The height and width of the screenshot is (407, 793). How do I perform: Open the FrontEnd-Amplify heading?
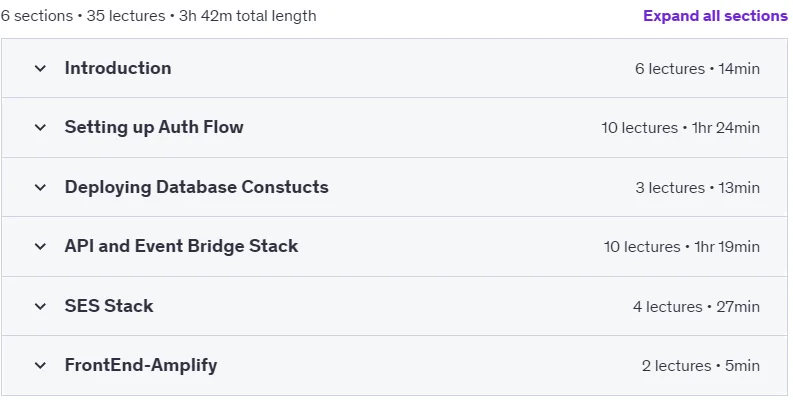pyautogui.click(x=141, y=365)
